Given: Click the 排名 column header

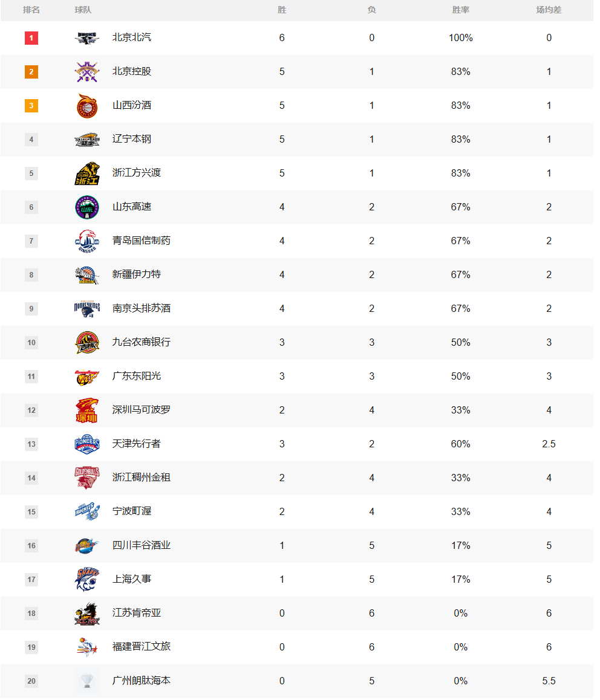Looking at the screenshot, I should pos(31,10).
